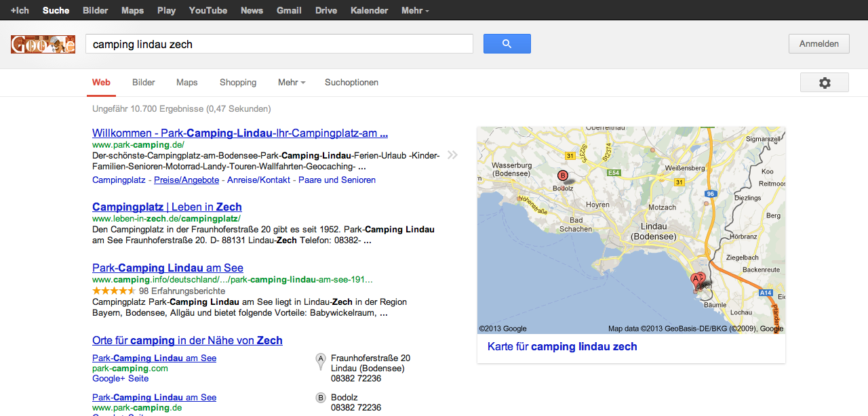Click the grey pin A beside Fraunhoferstraße
Image resolution: width=868 pixels, height=416 pixels.
[x=321, y=360]
